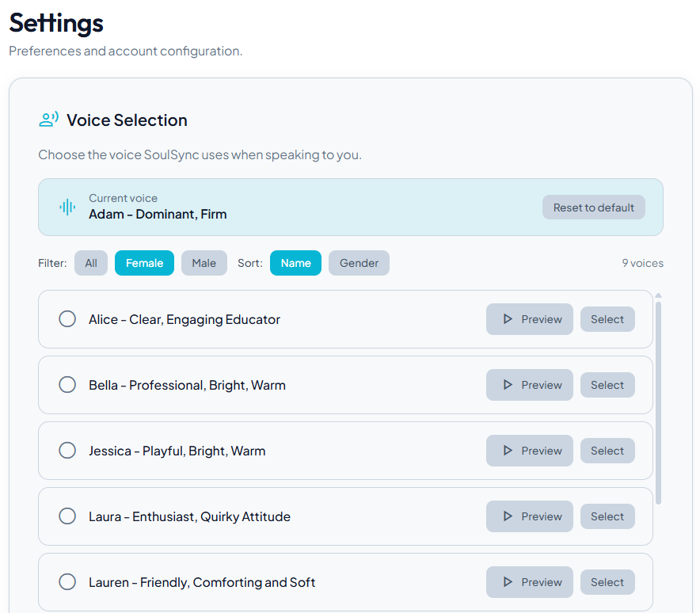Image resolution: width=700 pixels, height=613 pixels.
Task: Filter the list to Male voices
Action: coord(204,263)
